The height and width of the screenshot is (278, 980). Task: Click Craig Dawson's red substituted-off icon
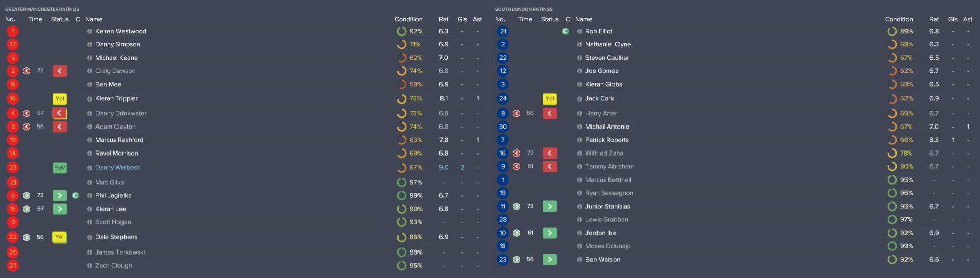click(x=59, y=71)
